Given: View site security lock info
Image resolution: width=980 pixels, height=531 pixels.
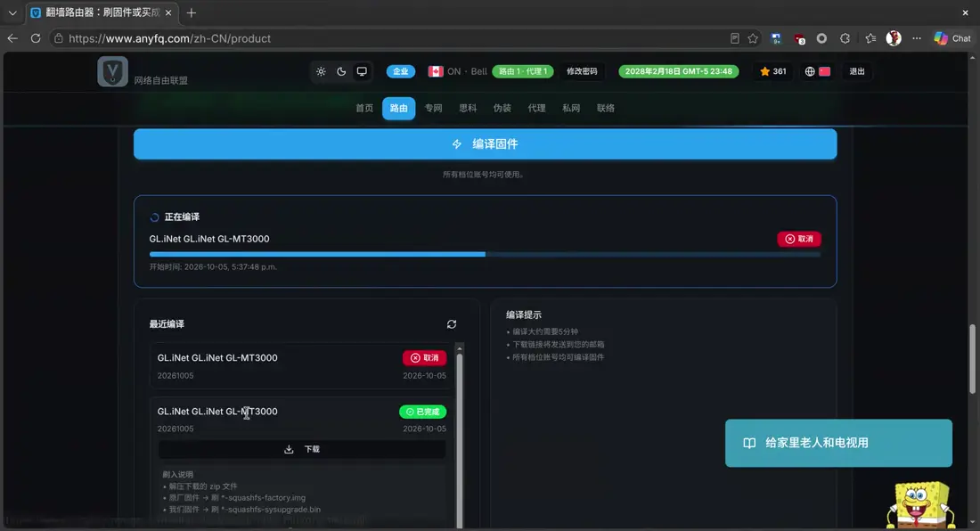Looking at the screenshot, I should pyautogui.click(x=58, y=38).
